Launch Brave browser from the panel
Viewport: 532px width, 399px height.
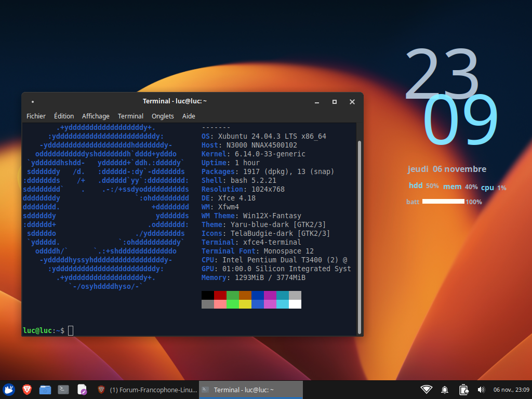[x=27, y=390]
